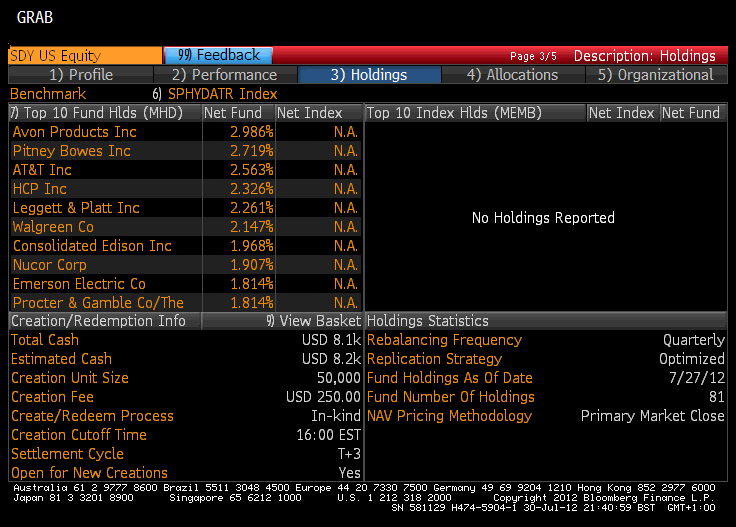The width and height of the screenshot is (736, 527).
Task: Click the Holdings Statistics header
Action: click(546, 321)
